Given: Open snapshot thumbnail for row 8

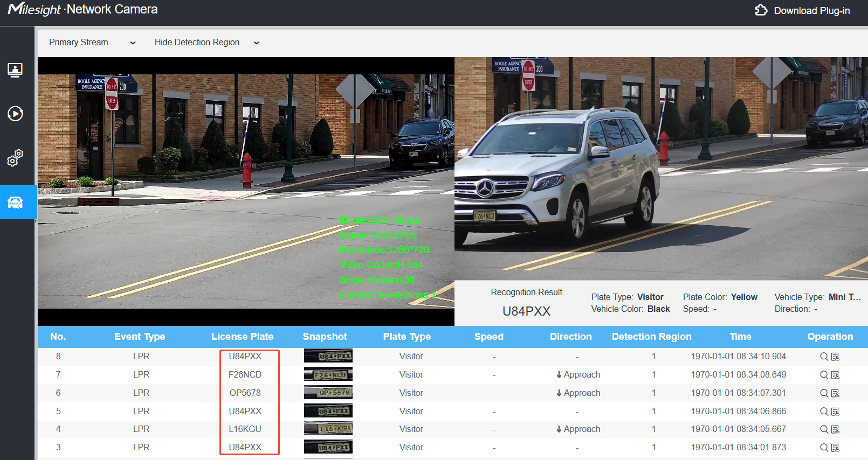Looking at the screenshot, I should [x=328, y=356].
